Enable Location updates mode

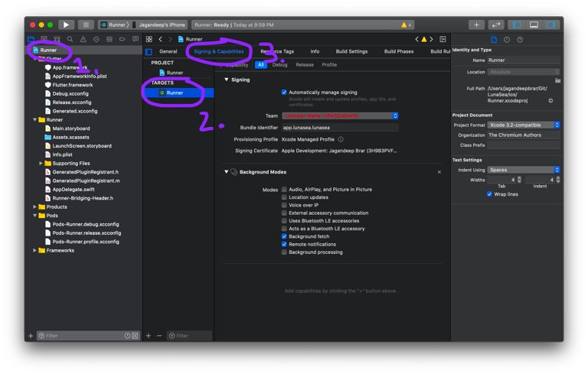[x=284, y=197]
